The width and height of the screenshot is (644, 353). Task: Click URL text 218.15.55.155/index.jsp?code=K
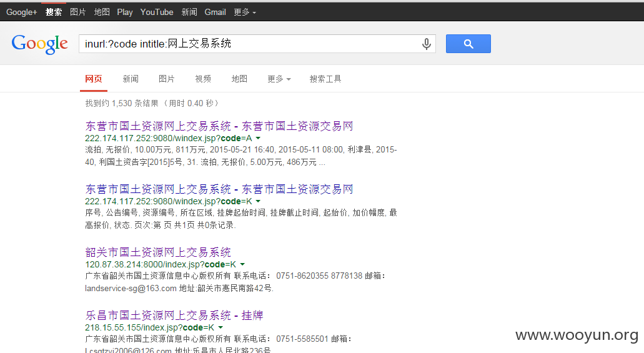149,327
